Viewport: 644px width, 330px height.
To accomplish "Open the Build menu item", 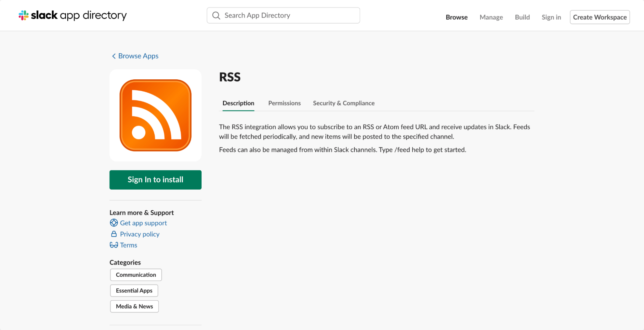I will (x=522, y=17).
